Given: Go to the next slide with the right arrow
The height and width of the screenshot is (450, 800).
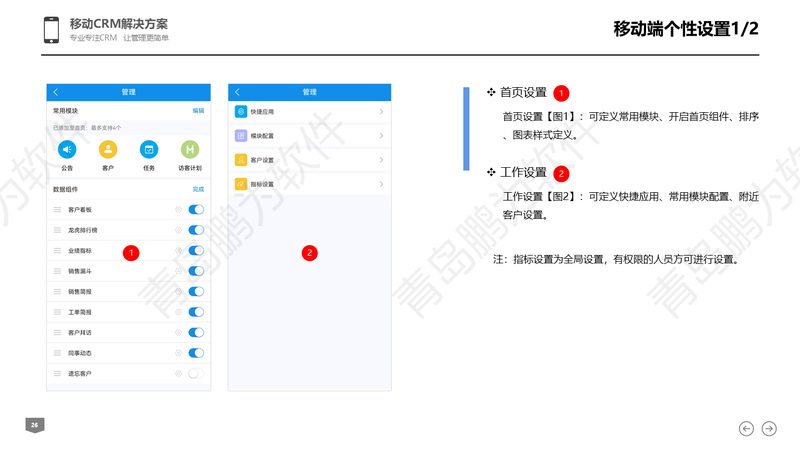Looking at the screenshot, I should pos(769,429).
